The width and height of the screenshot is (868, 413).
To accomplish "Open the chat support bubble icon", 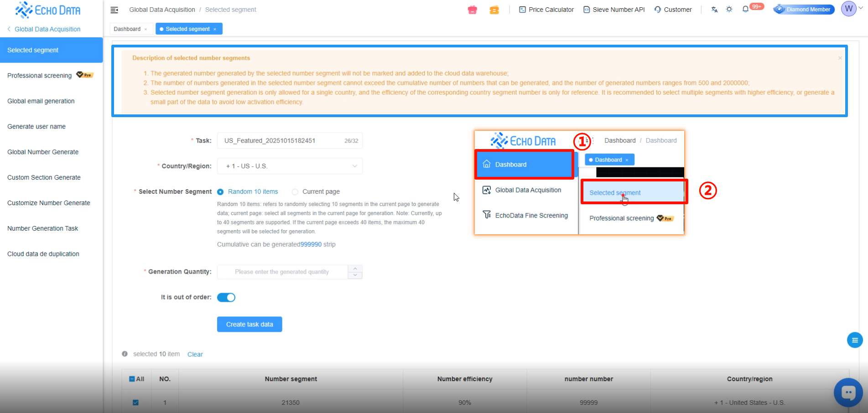I will point(848,392).
